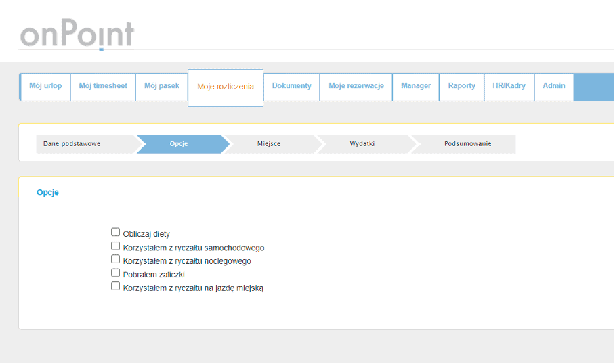Jump to the Miejsce step
615x364 pixels.
click(269, 144)
